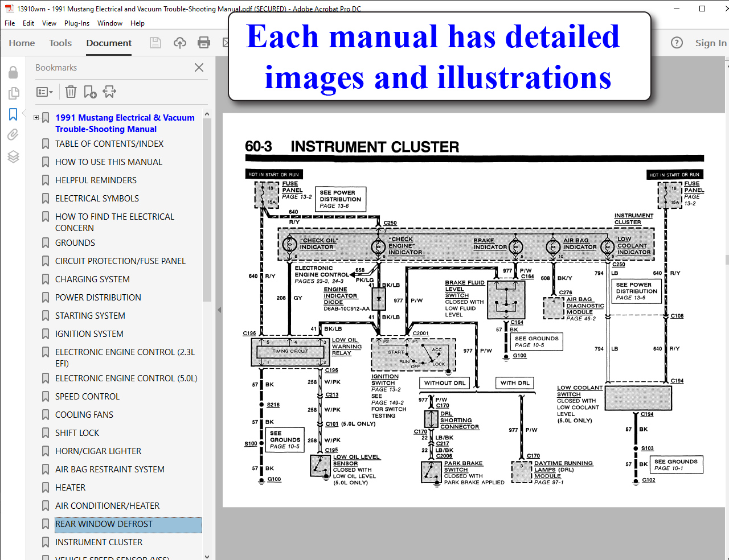Image resolution: width=729 pixels, height=560 pixels.
Task: Click the Sign In link
Action: (x=711, y=43)
